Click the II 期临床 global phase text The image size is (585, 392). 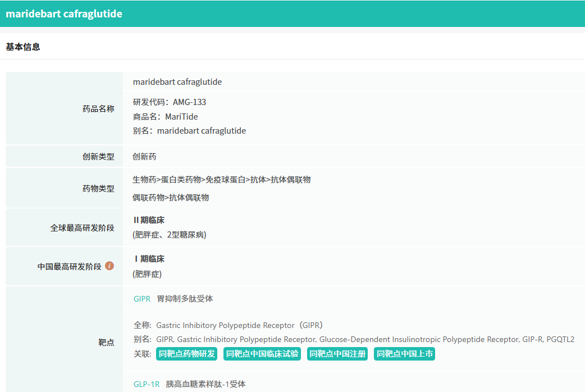click(x=149, y=220)
